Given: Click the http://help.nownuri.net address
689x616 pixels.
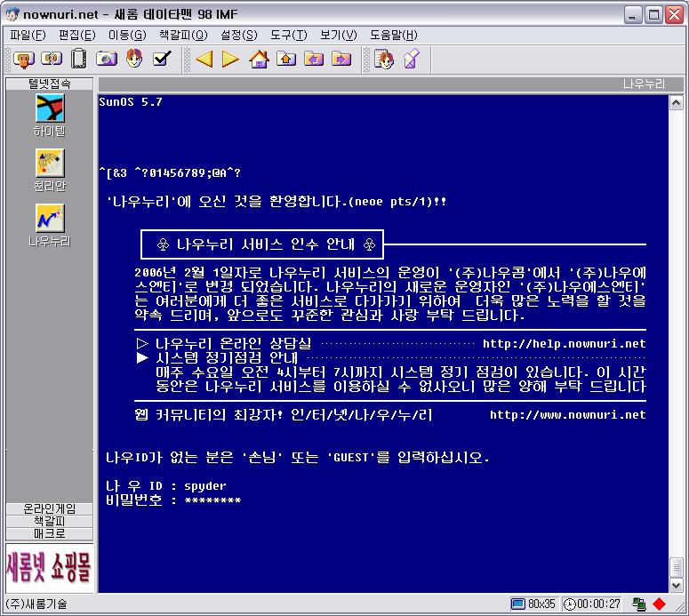Looking at the screenshot, I should (565, 344).
